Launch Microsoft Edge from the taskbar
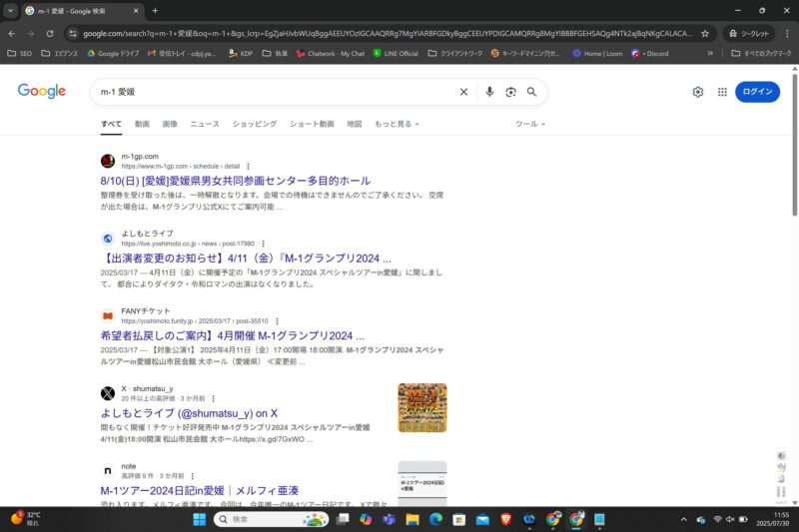 [x=435, y=519]
